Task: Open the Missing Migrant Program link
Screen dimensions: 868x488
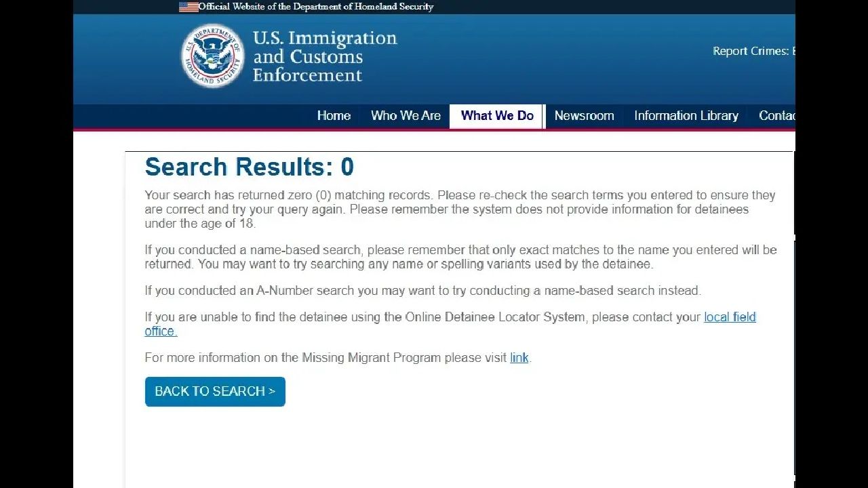Action: click(x=519, y=358)
